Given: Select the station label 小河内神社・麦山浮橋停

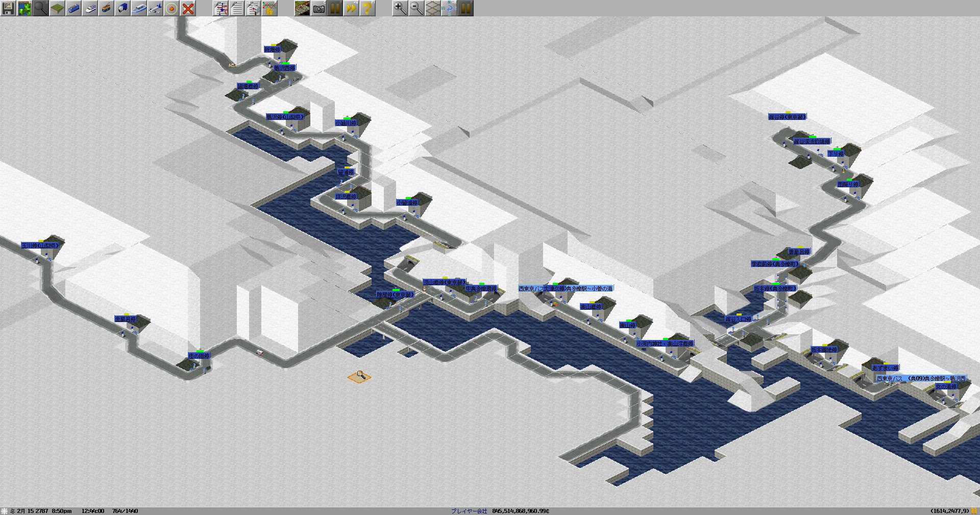Looking at the screenshot, I should tap(665, 344).
